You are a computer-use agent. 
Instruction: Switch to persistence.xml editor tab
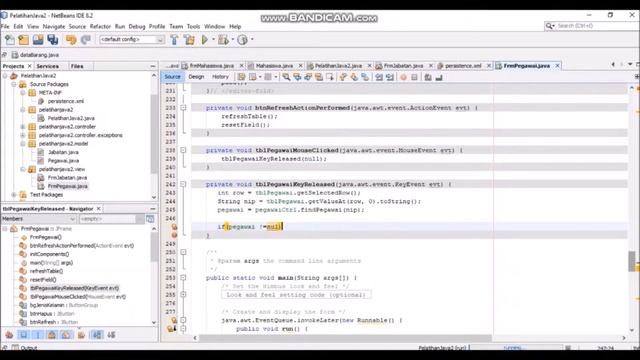coord(463,66)
